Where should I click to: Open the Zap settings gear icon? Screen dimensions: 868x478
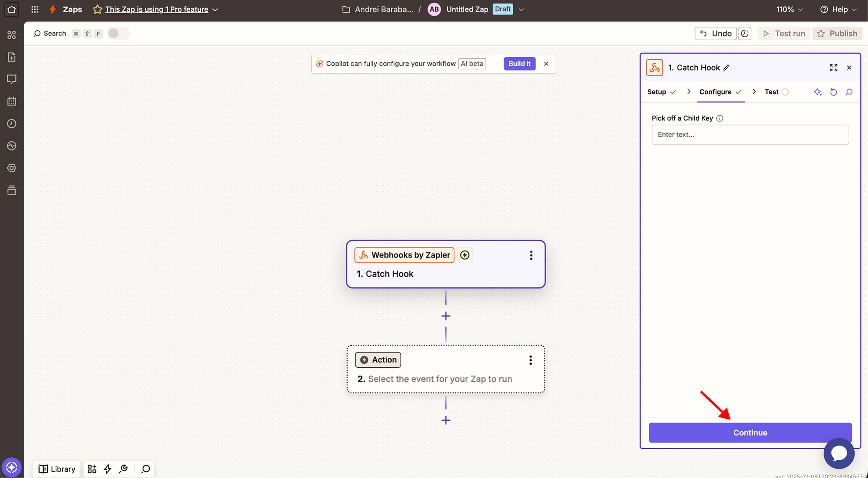click(12, 168)
